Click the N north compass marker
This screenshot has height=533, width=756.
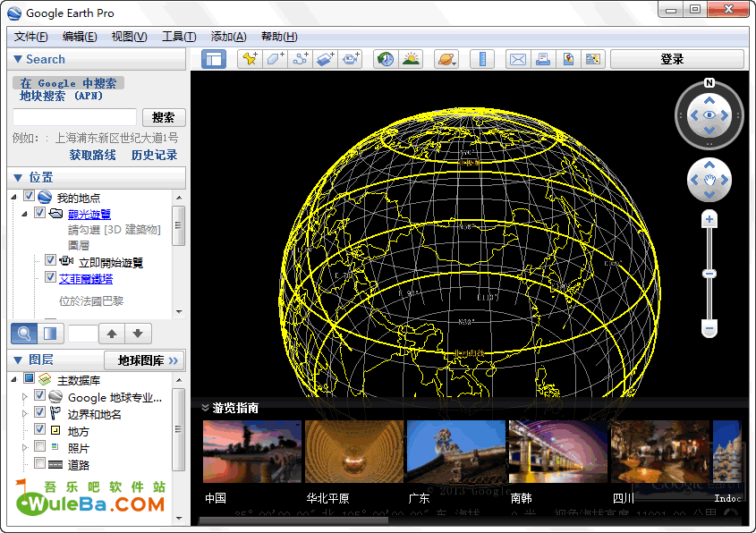(709, 83)
